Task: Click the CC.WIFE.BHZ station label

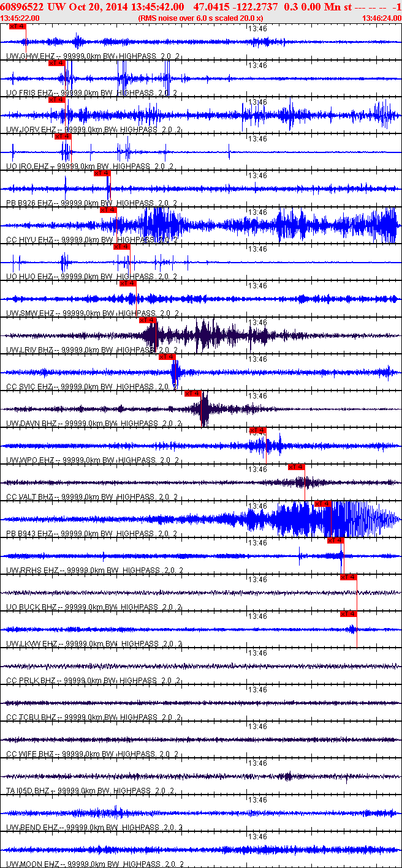Action: point(30,754)
